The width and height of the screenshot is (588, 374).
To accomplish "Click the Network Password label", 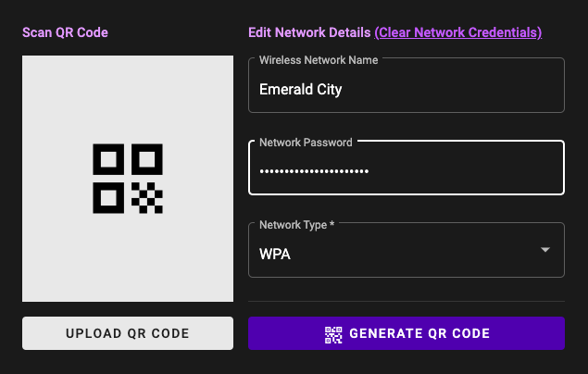I will coord(306,143).
